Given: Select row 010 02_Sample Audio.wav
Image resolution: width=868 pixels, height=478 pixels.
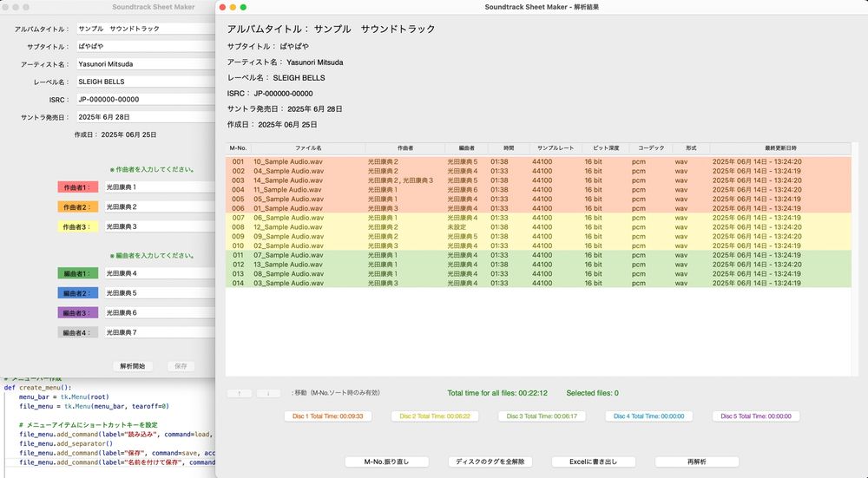Looking at the screenshot, I should click(538, 246).
